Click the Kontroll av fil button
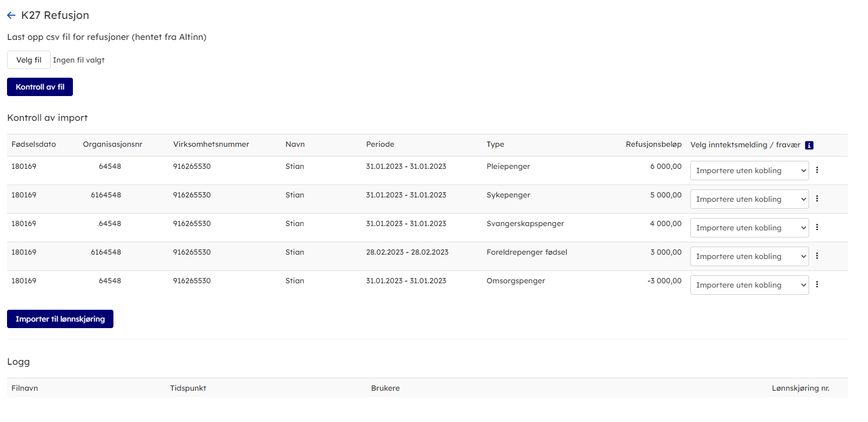The image size is (868, 422). click(x=40, y=87)
